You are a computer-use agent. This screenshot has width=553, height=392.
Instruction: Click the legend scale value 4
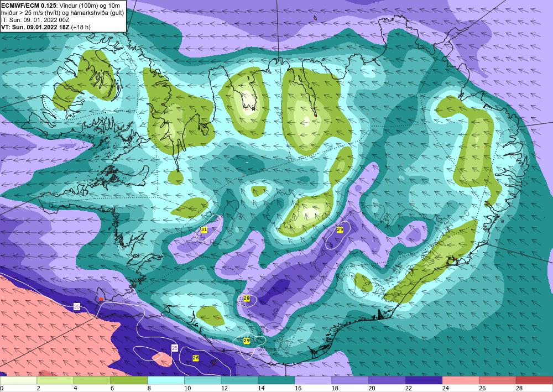click(75, 389)
